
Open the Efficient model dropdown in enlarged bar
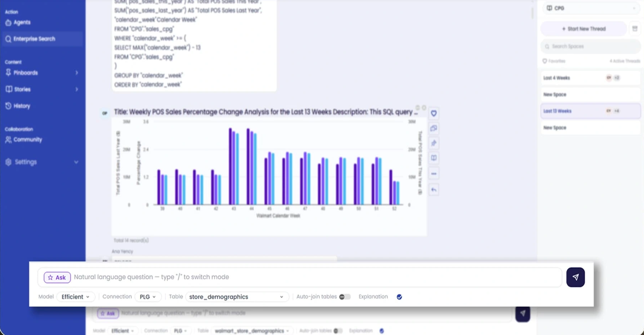[x=76, y=297]
